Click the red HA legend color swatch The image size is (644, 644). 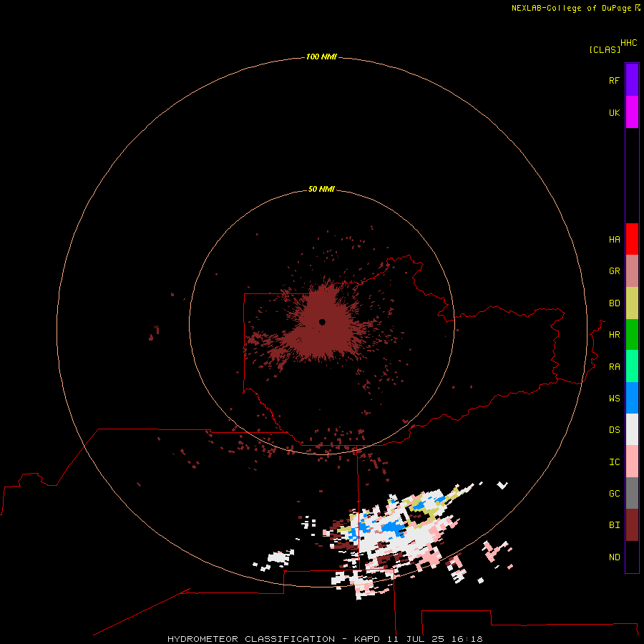pos(632,239)
